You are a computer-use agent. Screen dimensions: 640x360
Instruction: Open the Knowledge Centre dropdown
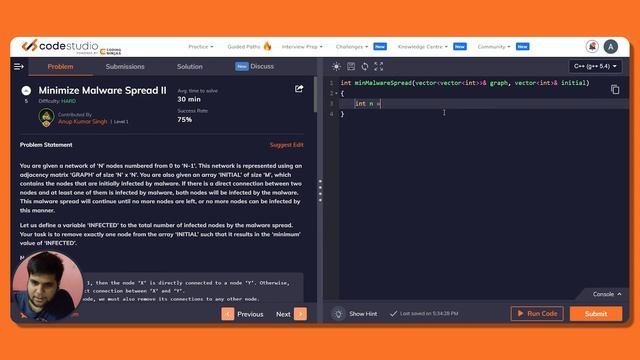point(422,47)
